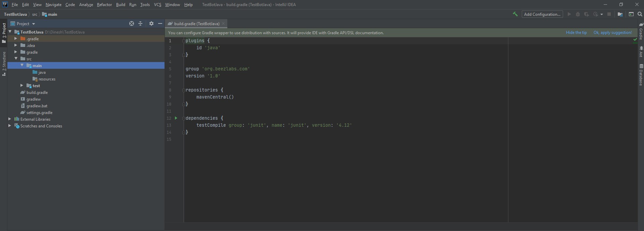
Task: Click src breadcrumb in navigation bar
Action: 35,14
